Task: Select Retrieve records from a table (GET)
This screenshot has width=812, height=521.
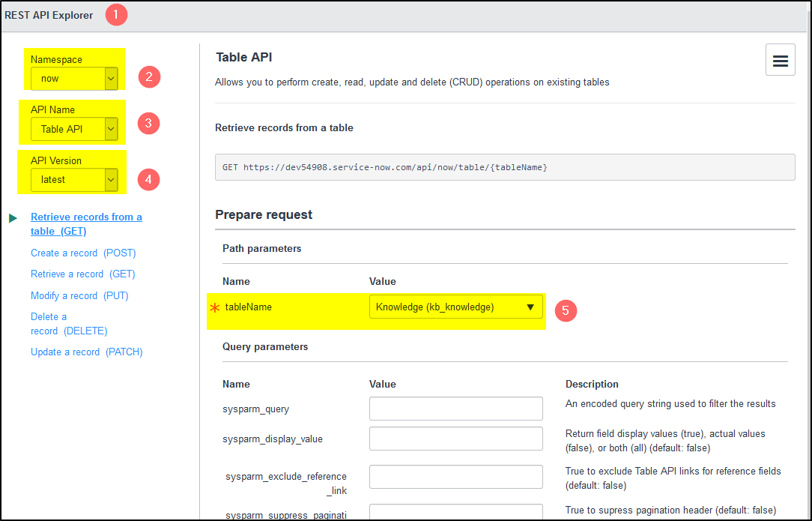Action: point(85,223)
